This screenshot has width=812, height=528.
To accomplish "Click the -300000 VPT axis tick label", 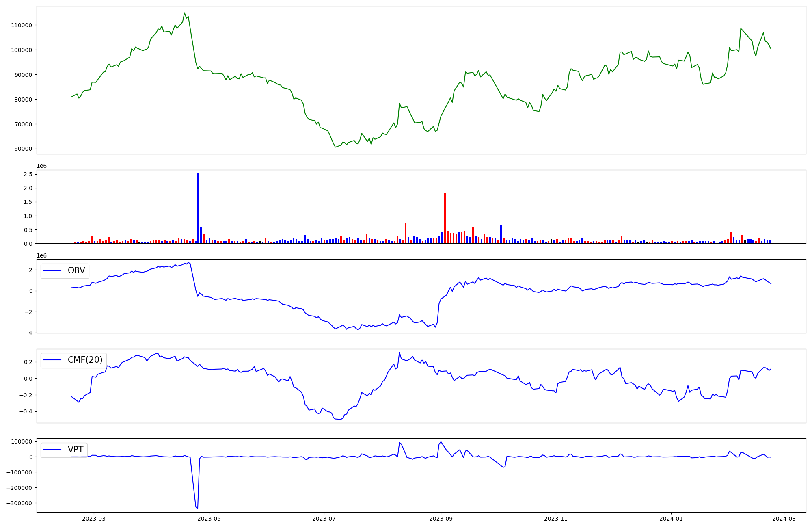I will point(20,503).
